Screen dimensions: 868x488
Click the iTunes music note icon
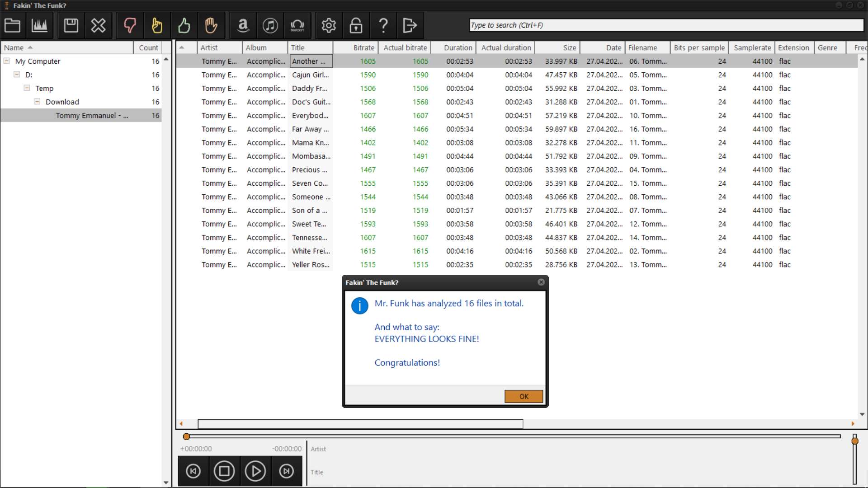(x=270, y=25)
